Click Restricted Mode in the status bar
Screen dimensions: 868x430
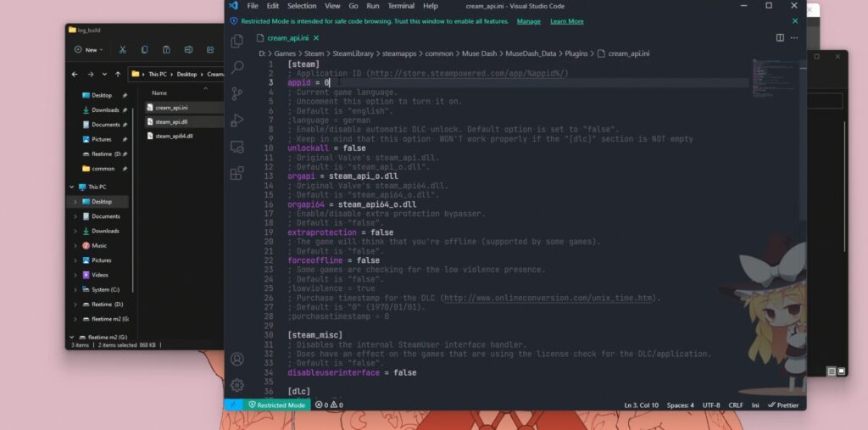276,405
